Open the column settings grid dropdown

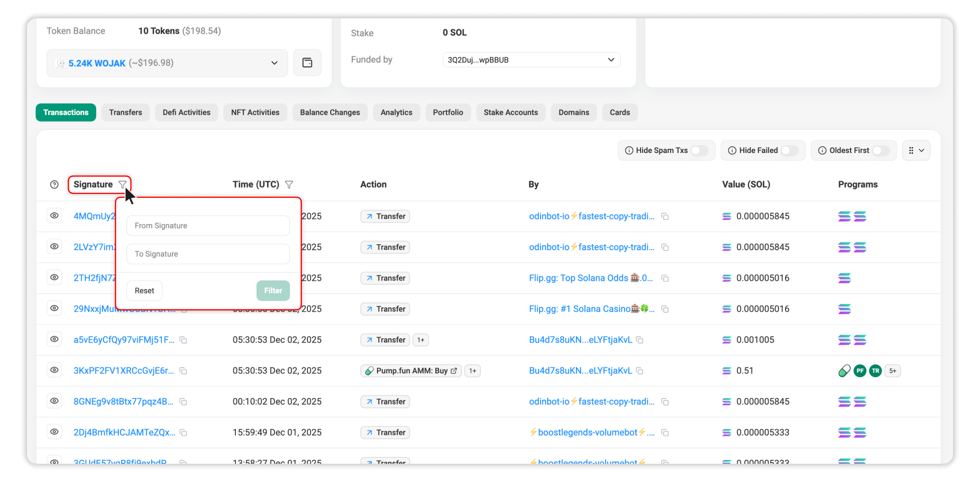click(x=916, y=151)
